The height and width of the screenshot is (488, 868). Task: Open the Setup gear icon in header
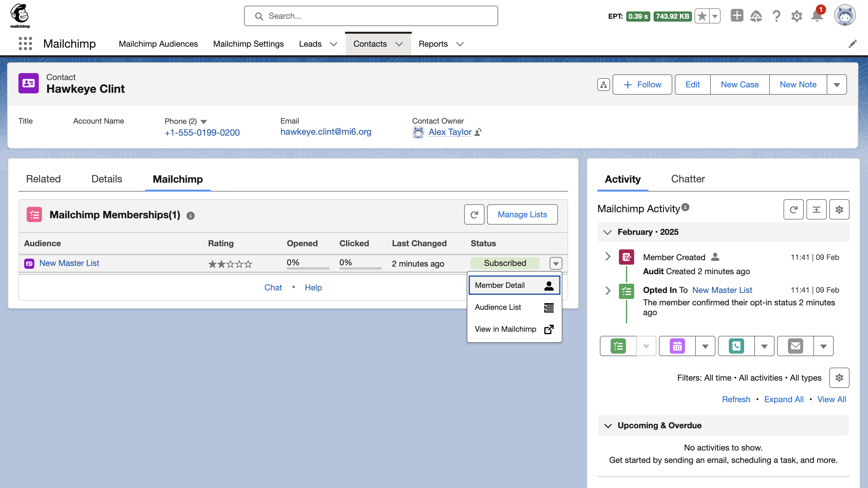pyautogui.click(x=797, y=16)
